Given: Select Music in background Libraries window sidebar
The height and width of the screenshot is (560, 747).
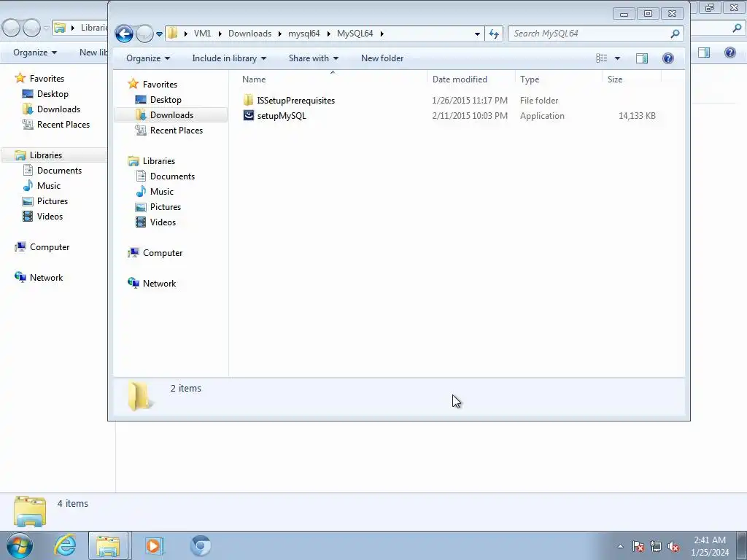Looking at the screenshot, I should (x=49, y=186).
